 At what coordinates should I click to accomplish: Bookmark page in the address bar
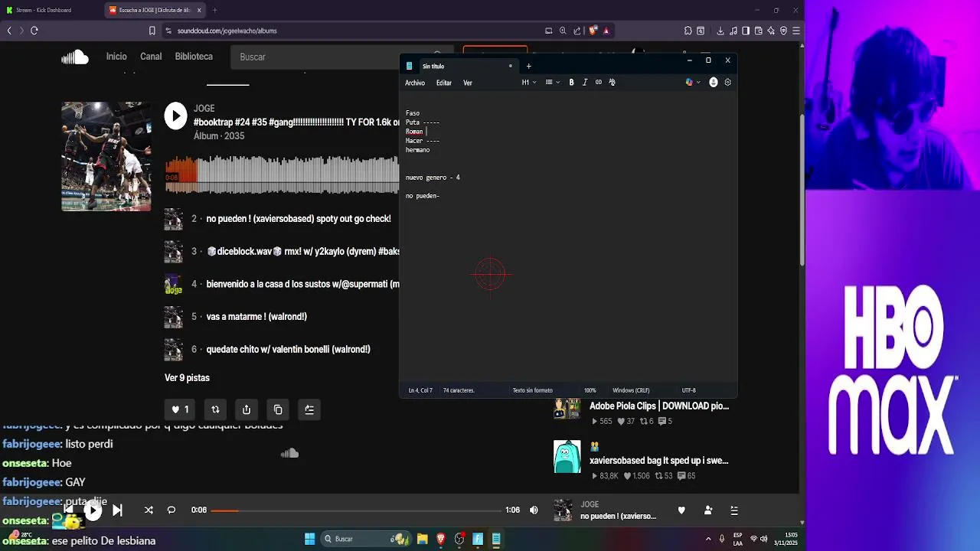[152, 31]
